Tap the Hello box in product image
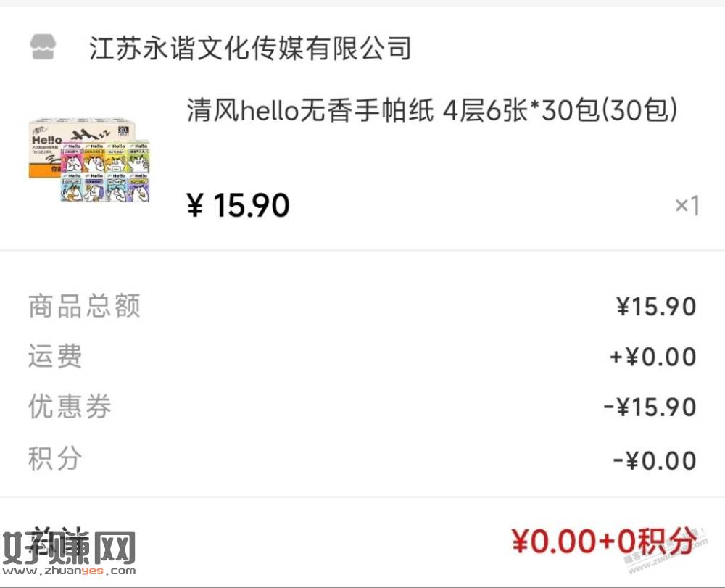 (83, 148)
